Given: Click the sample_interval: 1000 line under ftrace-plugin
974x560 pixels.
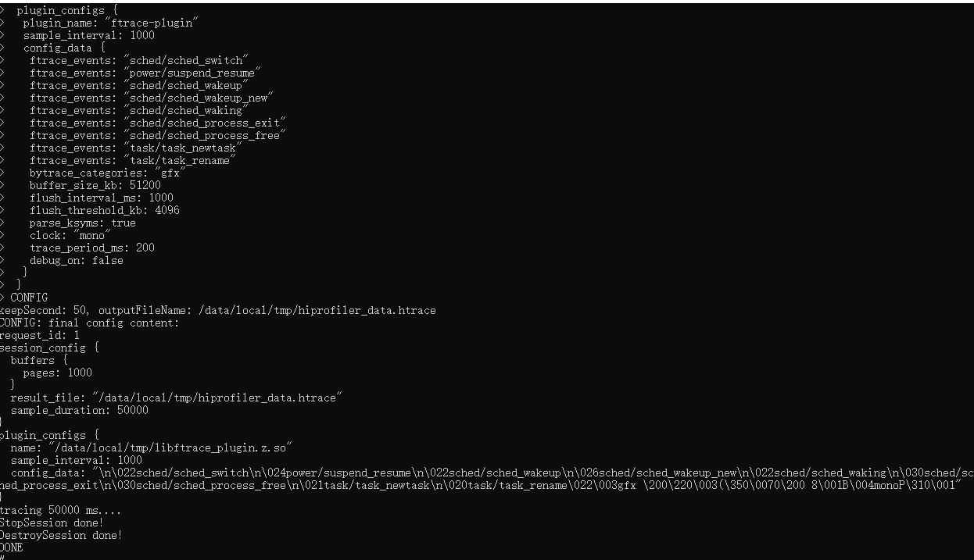Looking at the screenshot, I should 88,35.
